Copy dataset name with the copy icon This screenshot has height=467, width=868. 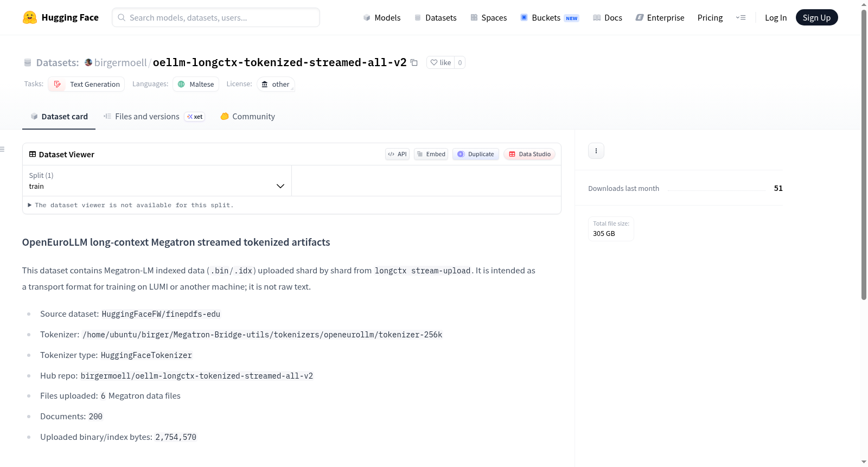[x=414, y=62]
